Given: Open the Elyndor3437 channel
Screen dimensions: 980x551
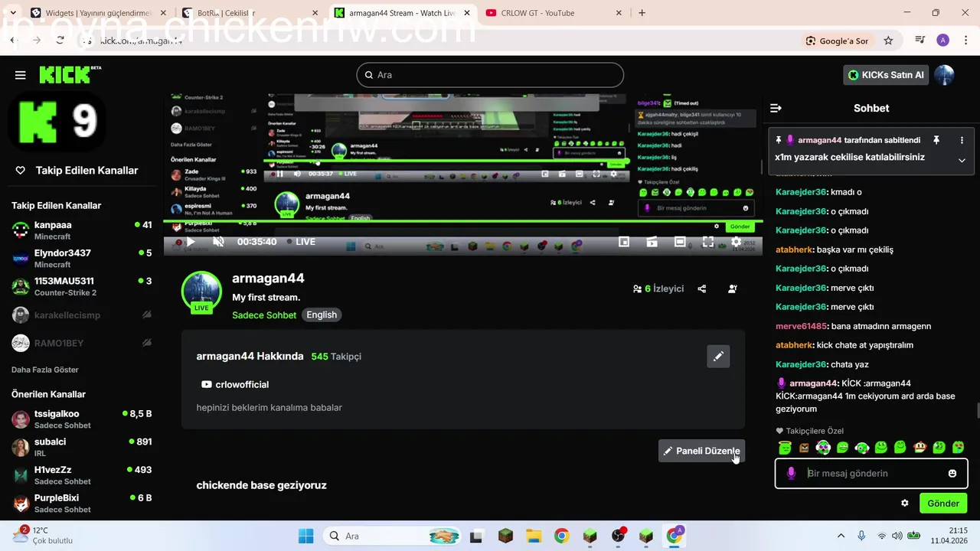Looking at the screenshot, I should [82, 259].
